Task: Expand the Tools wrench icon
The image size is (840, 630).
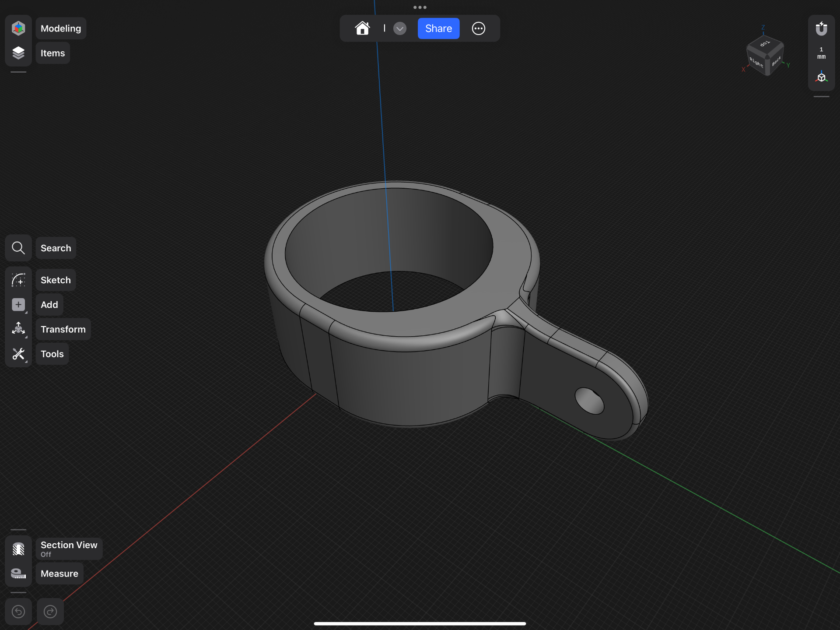Action: pyautogui.click(x=18, y=354)
